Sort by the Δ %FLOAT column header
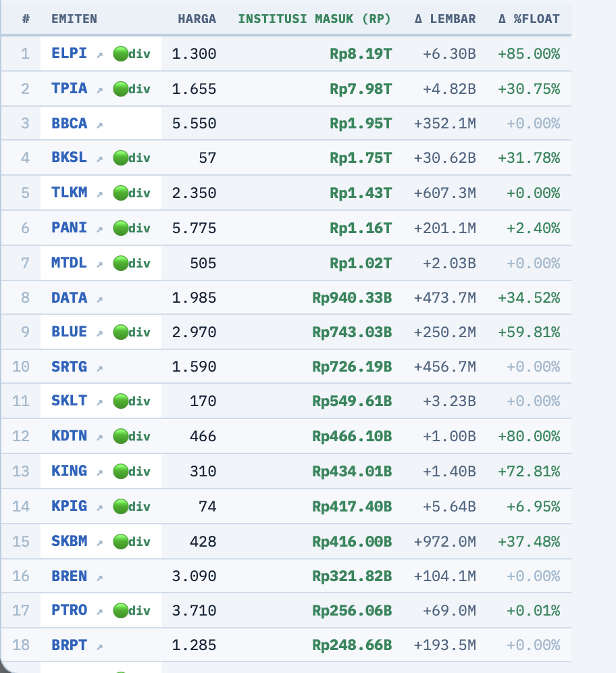 point(529,19)
